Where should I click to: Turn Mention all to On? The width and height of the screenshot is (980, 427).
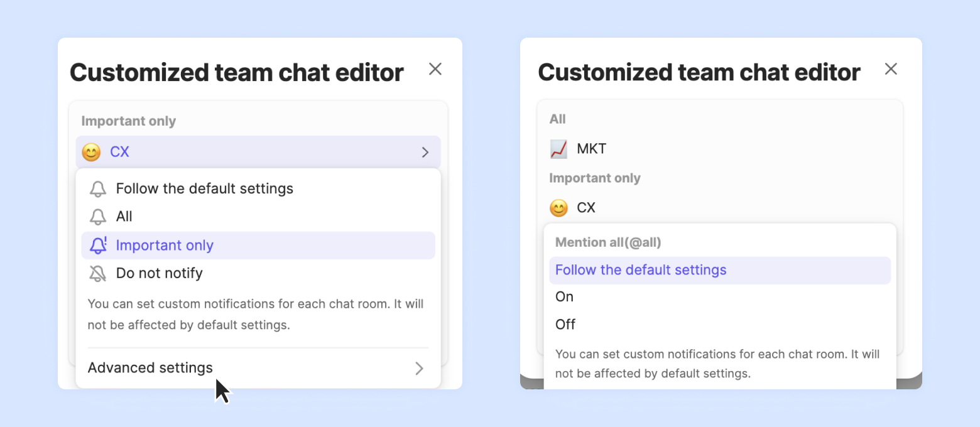(564, 297)
